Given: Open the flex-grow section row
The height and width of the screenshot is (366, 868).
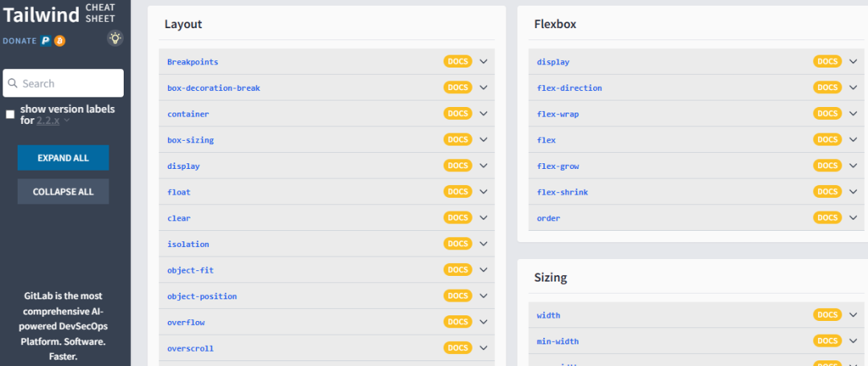Looking at the screenshot, I should point(696,166).
